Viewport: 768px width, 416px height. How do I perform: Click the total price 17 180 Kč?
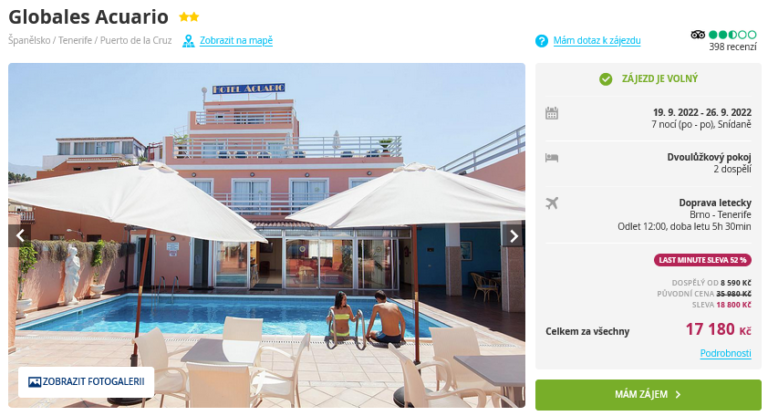click(718, 329)
